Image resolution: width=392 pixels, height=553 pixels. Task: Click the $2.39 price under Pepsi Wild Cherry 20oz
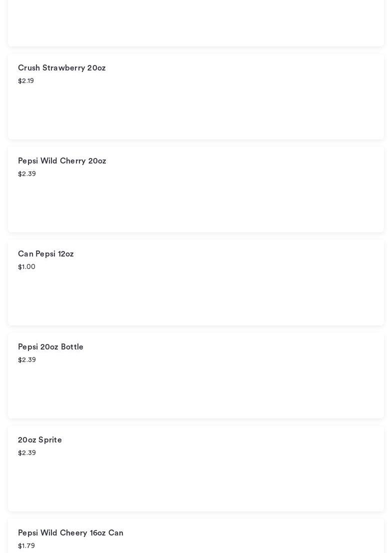pyautogui.click(x=27, y=174)
